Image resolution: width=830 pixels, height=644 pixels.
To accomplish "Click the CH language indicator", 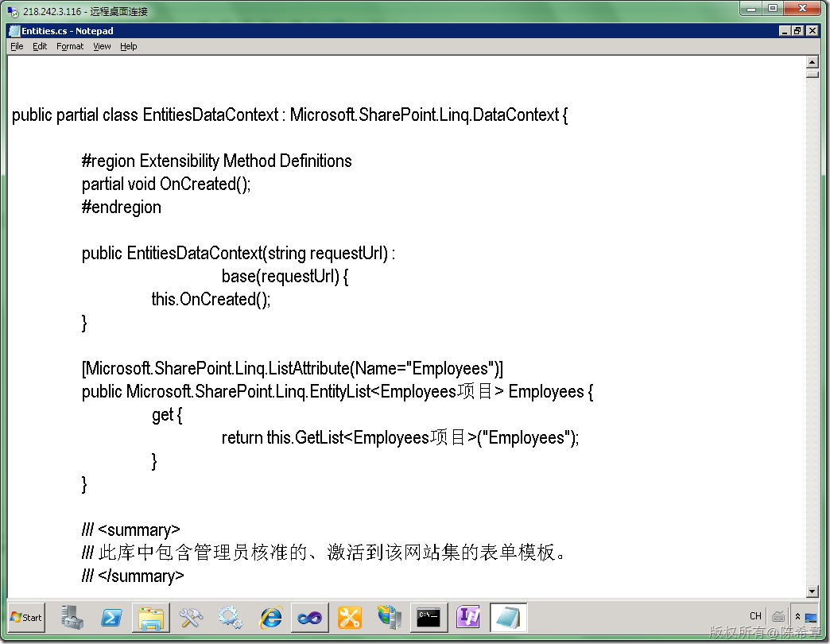I will (x=755, y=616).
